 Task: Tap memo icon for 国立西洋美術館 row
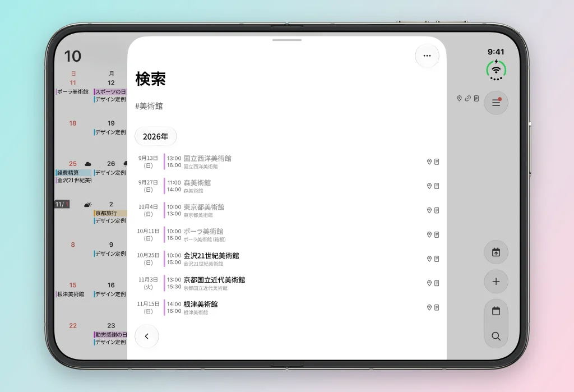[x=437, y=162]
